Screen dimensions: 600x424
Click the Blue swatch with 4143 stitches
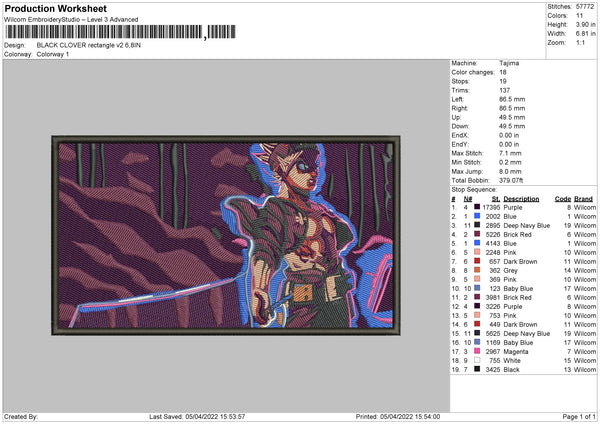click(x=477, y=243)
